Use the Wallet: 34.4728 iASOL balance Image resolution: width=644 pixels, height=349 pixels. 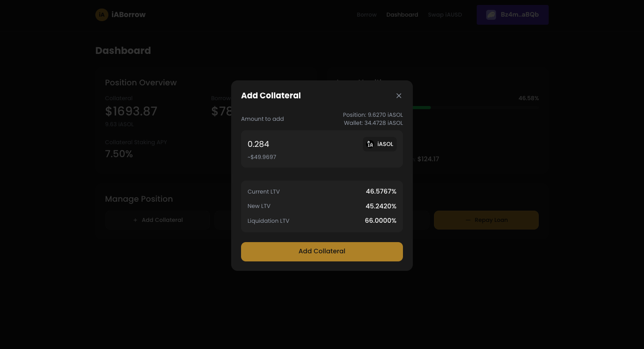[x=373, y=123]
